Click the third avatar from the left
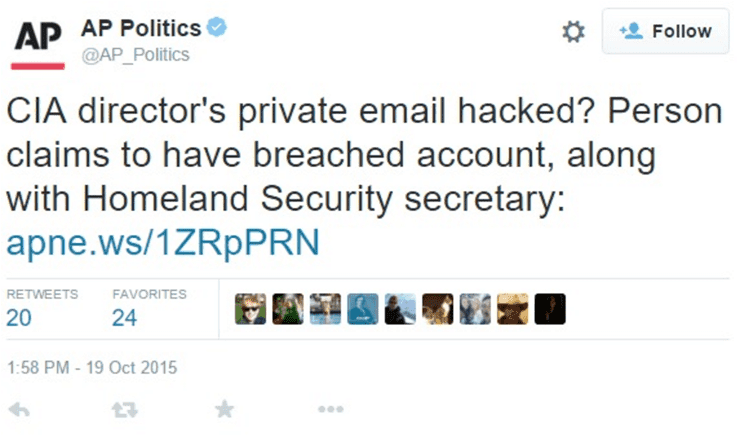740x437 pixels. 326,309
